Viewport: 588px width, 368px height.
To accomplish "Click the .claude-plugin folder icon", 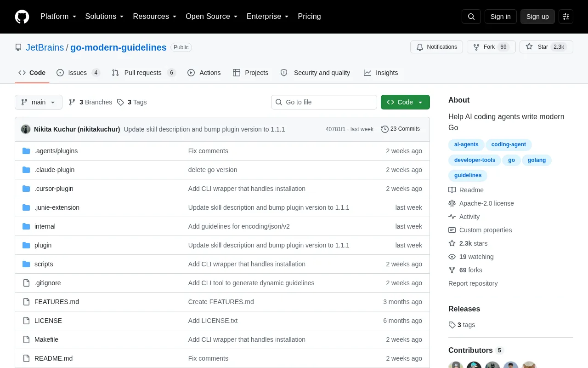I will 26,170.
